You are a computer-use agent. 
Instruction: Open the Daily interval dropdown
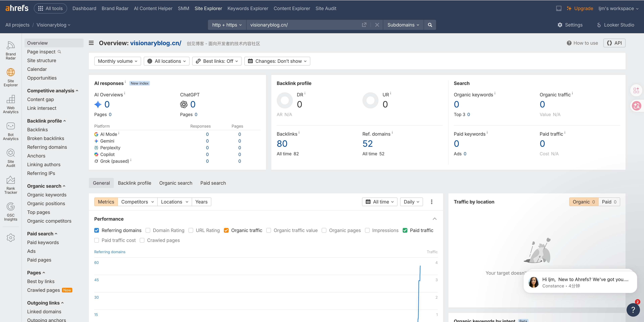coord(411,202)
